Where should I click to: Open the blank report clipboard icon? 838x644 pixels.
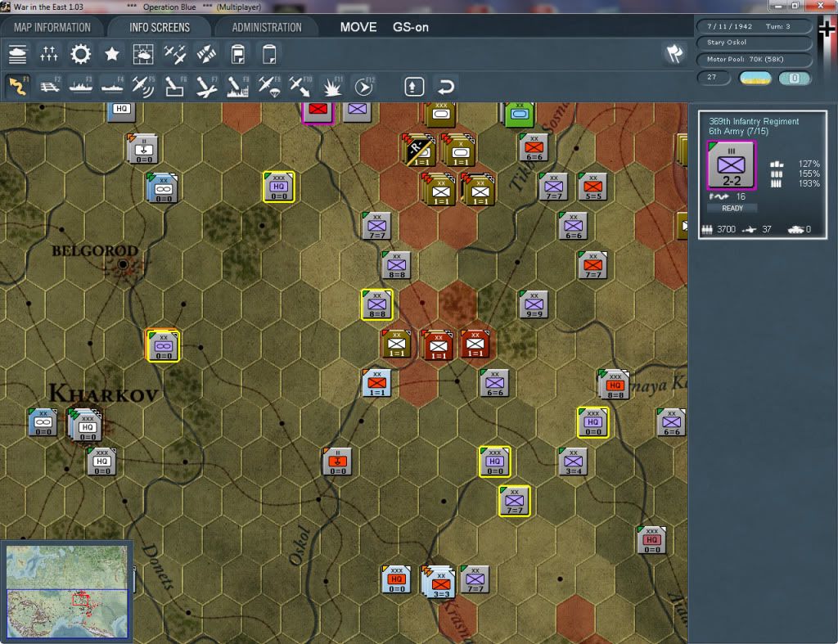tap(268, 54)
